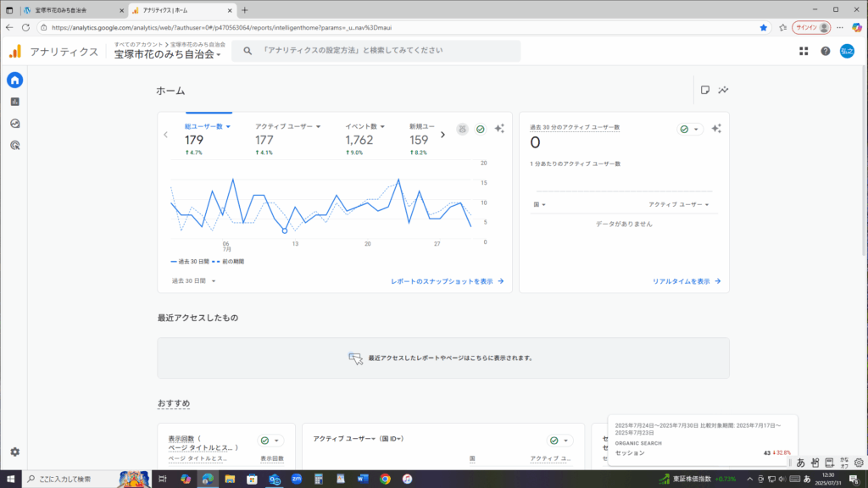Image resolution: width=868 pixels, height=488 pixels.
Task: Open Zoom from the taskbar
Action: point(297,480)
